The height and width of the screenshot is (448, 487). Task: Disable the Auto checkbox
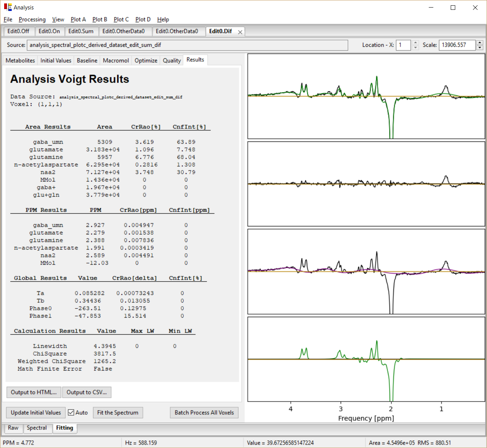coord(71,412)
